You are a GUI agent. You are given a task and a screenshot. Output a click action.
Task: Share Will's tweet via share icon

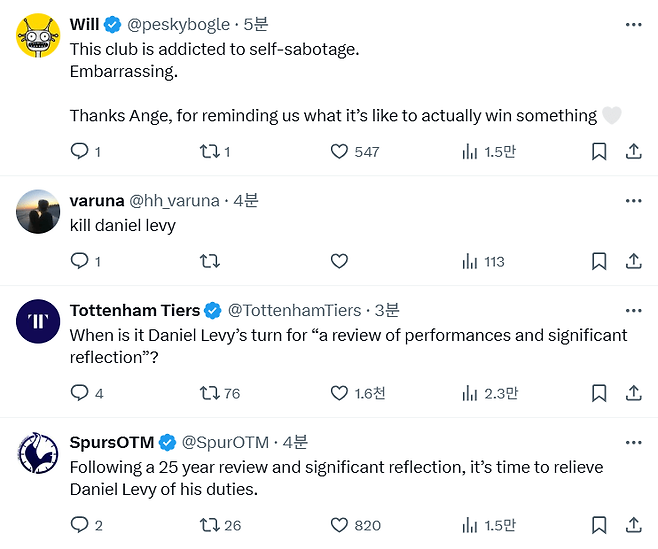click(x=633, y=152)
